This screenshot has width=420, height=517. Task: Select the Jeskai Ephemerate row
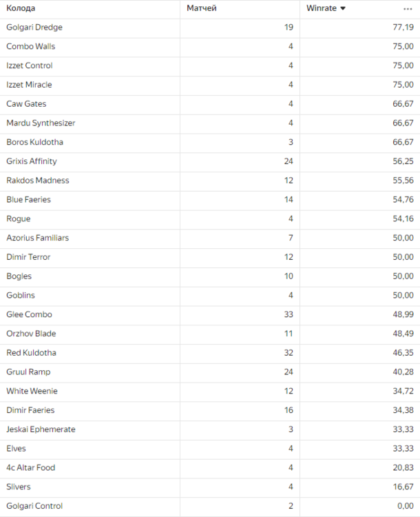[41, 429]
